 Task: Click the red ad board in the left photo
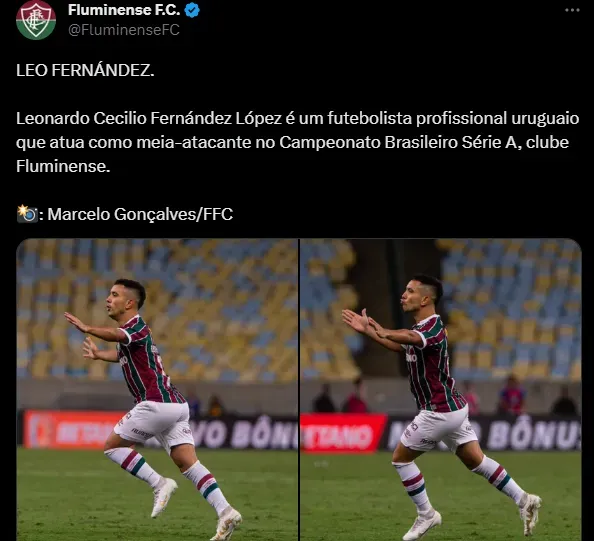click(x=72, y=429)
